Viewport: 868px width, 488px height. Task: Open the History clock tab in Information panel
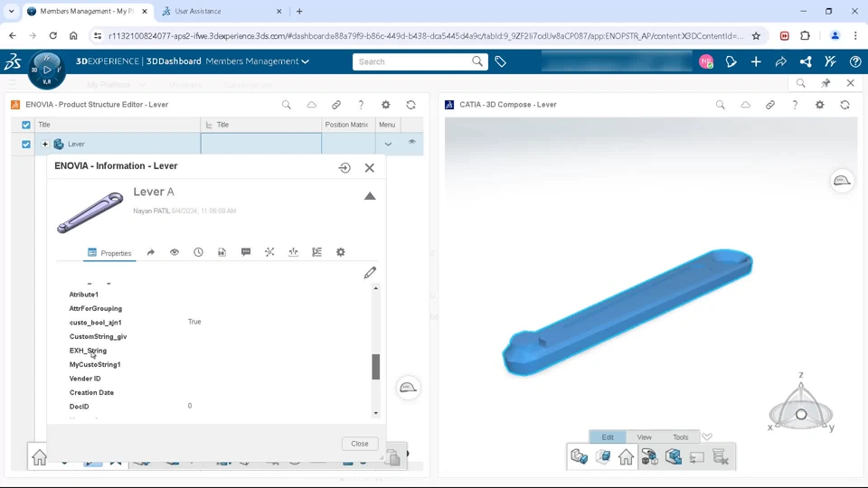coord(198,252)
